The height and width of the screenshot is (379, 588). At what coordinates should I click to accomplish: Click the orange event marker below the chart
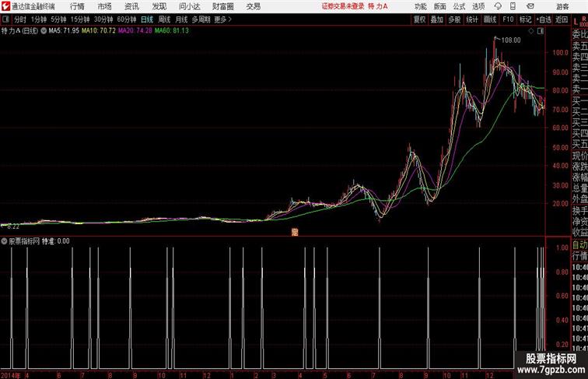click(295, 232)
